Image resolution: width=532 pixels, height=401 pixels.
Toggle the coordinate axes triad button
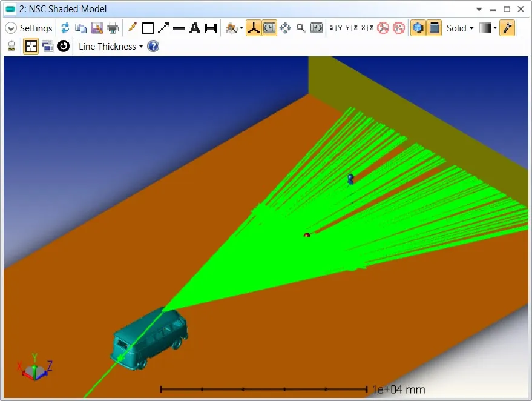point(254,28)
